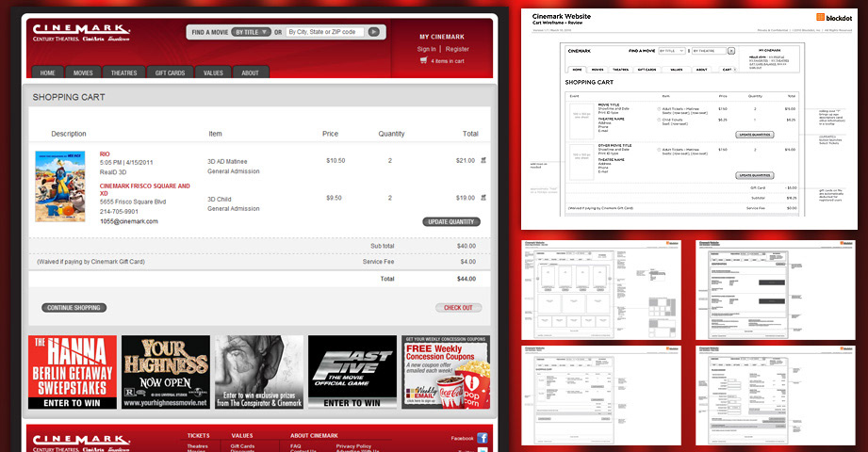Viewport: 868px width, 452px height.
Task: Click the City, State or ZIP field
Action: pyautogui.click(x=325, y=32)
